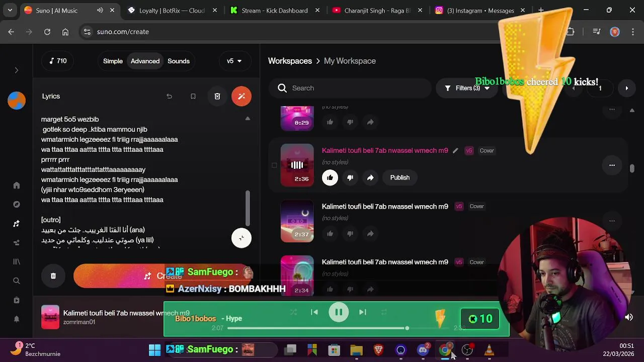The image size is (644, 362).
Task: Skip to next track
Action: click(363, 312)
